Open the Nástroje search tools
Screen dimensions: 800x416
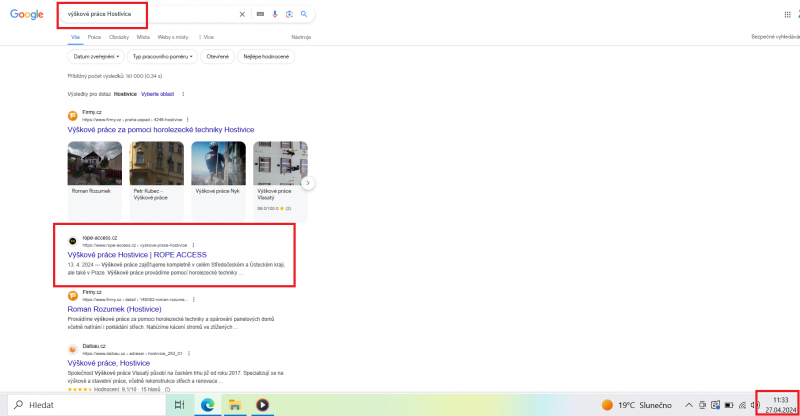point(301,37)
